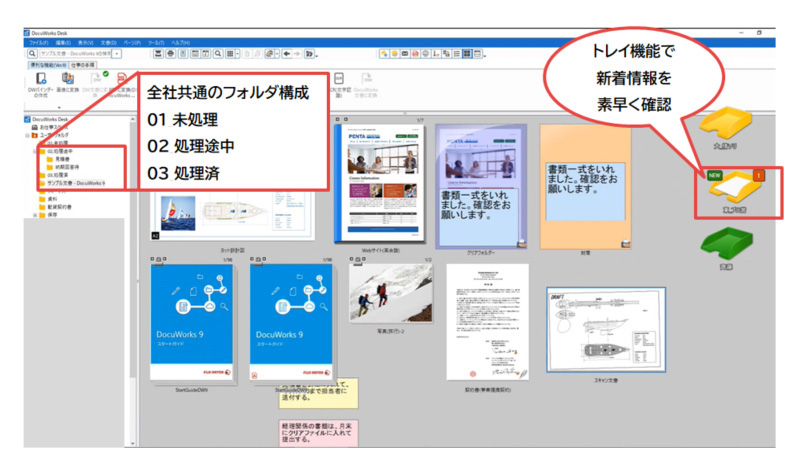Image resolution: width=800 pixels, height=473 pixels.
Task: Click the sort order icon in the right toolbar
Action: [436, 54]
